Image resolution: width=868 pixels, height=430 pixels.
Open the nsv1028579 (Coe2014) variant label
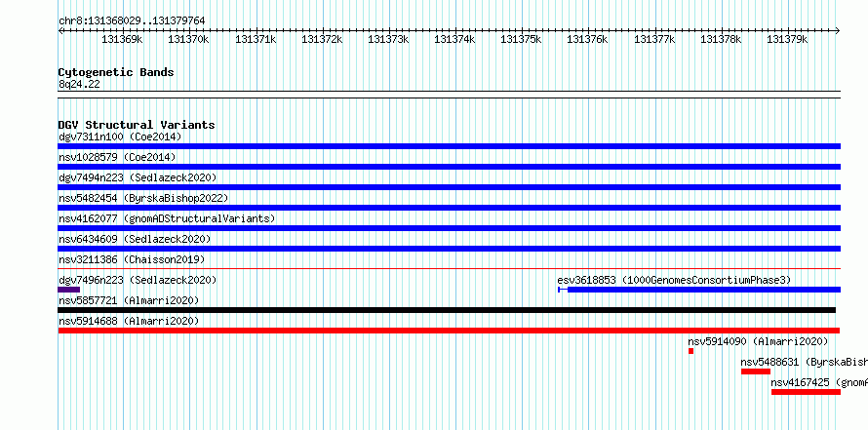coord(117,157)
